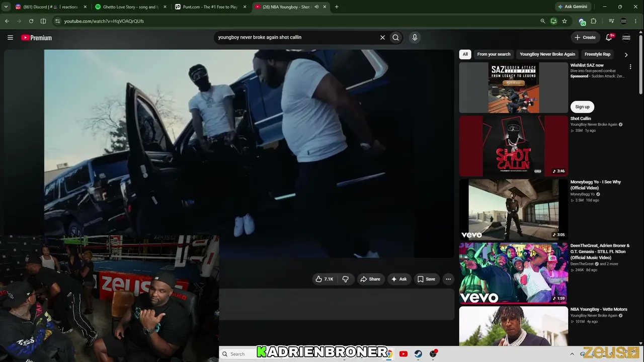Image resolution: width=644 pixels, height=362 pixels.
Task: Open the US VPN extension icon
Action: 582,21
